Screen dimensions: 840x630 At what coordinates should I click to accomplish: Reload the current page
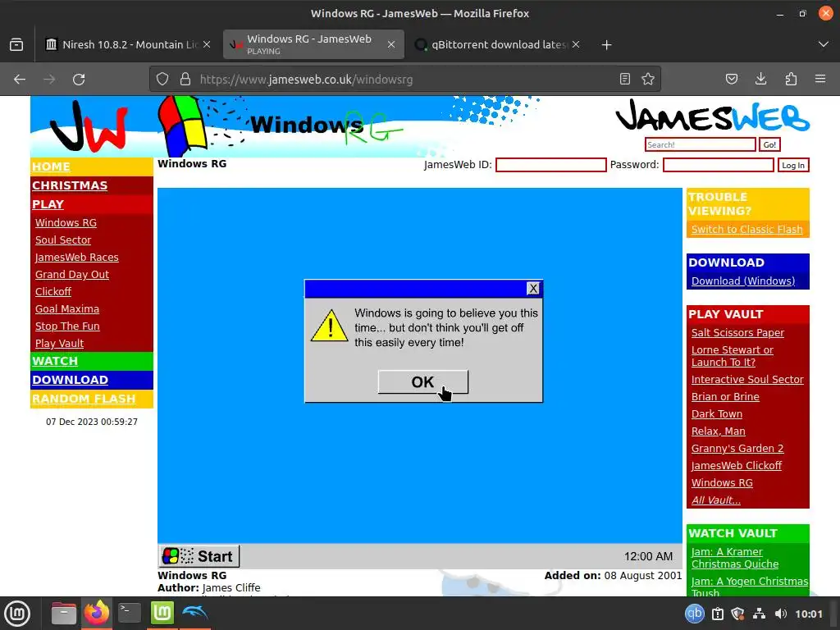(x=79, y=80)
